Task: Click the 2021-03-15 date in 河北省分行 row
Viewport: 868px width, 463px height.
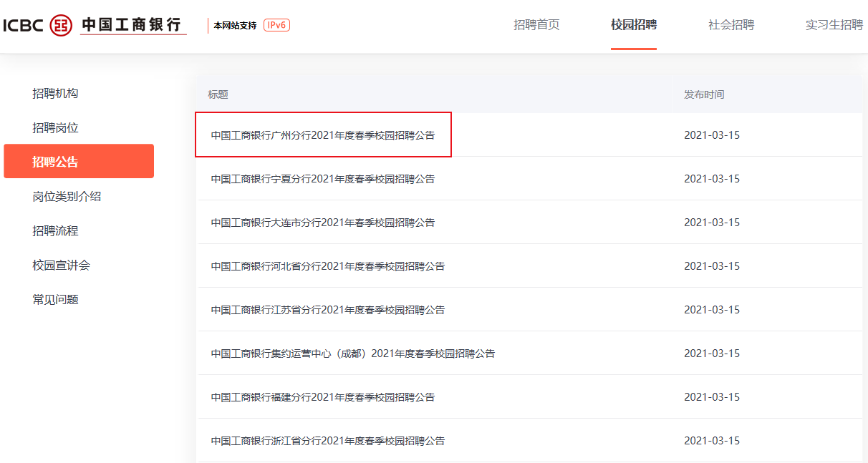Action: (x=712, y=265)
